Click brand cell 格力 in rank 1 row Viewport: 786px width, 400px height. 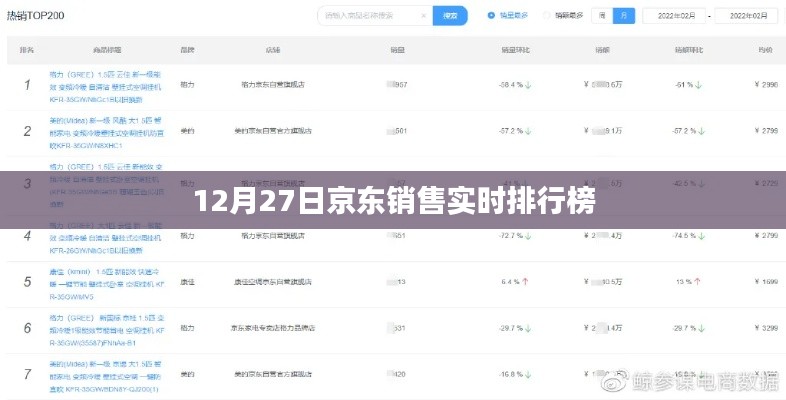click(187, 85)
